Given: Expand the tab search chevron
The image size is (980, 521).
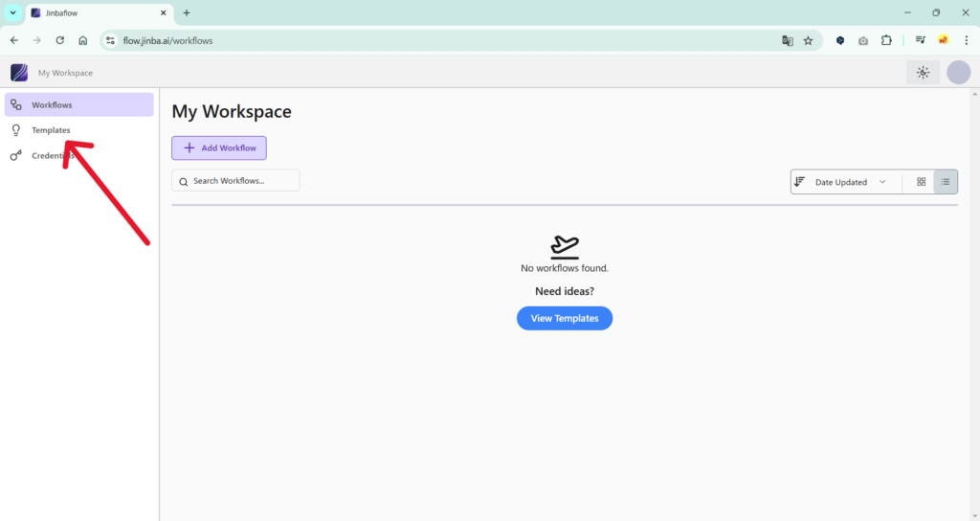Looking at the screenshot, I should pyautogui.click(x=12, y=12).
